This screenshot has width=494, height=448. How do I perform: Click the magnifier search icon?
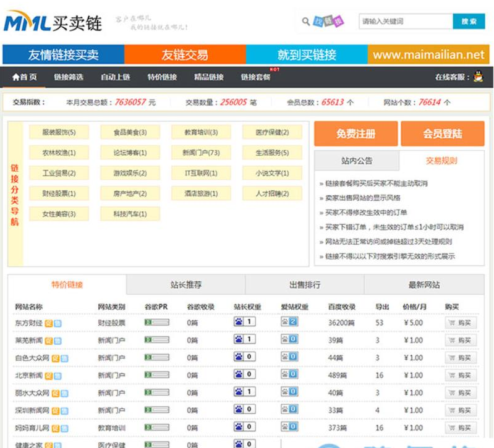point(305,22)
